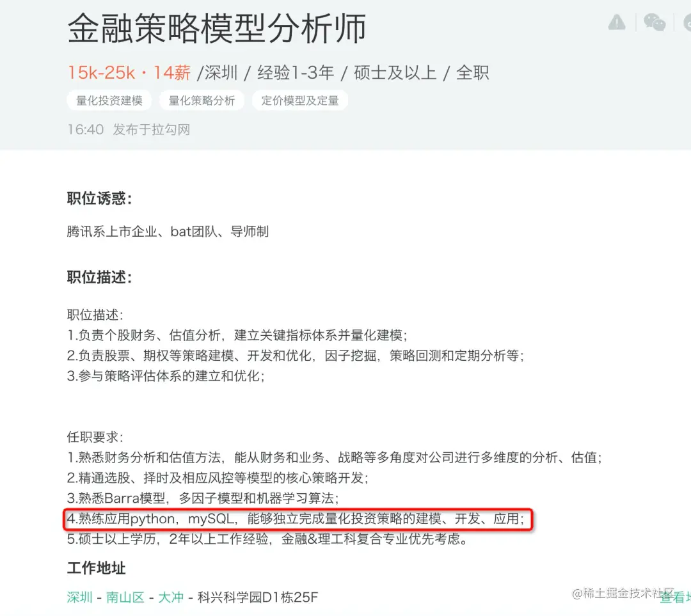The width and height of the screenshot is (691, 616).
Task: Click the 发布于拉勾网 publish info text
Action: click(152, 130)
